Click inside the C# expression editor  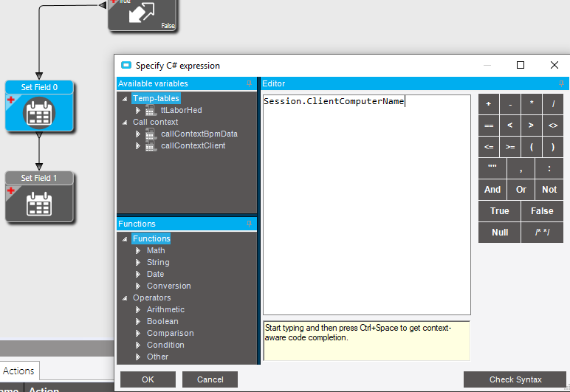367,205
